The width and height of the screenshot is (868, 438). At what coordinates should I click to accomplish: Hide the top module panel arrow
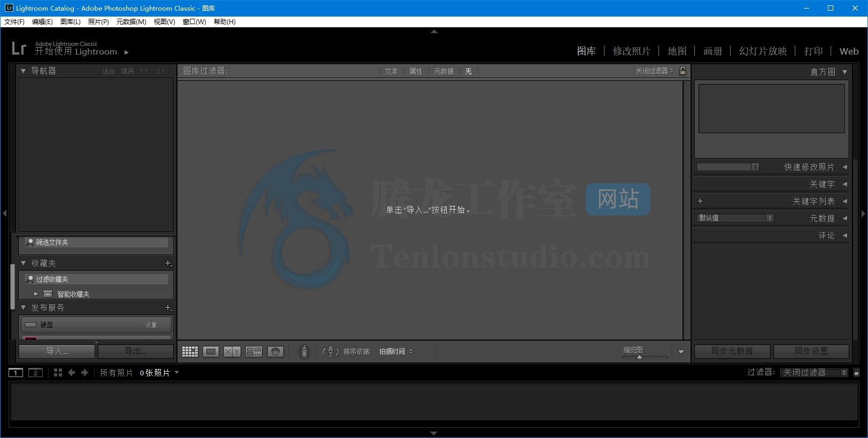click(434, 32)
